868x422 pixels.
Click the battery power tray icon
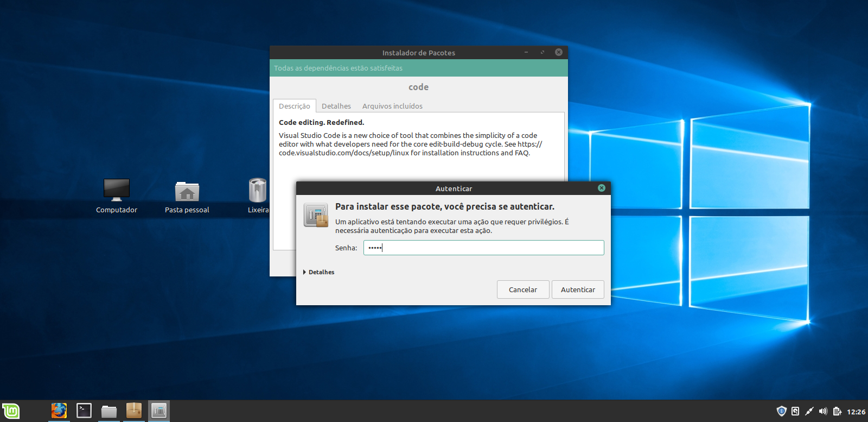837,411
